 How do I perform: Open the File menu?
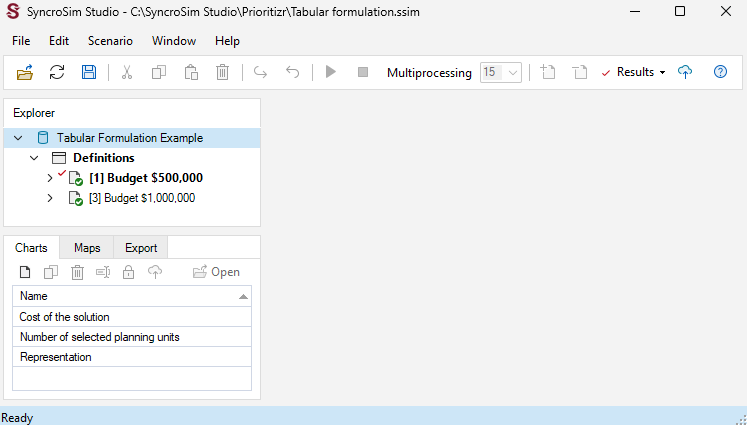[21, 41]
